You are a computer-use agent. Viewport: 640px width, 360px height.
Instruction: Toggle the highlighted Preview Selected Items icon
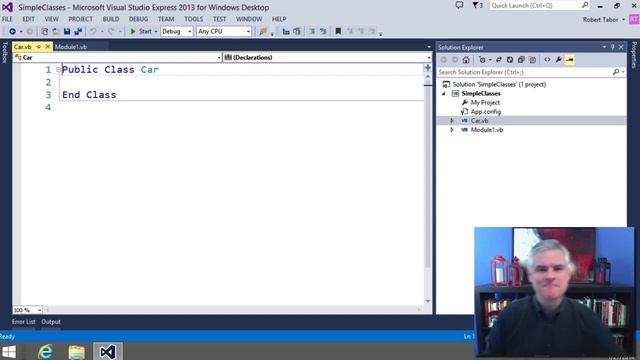tap(570, 60)
